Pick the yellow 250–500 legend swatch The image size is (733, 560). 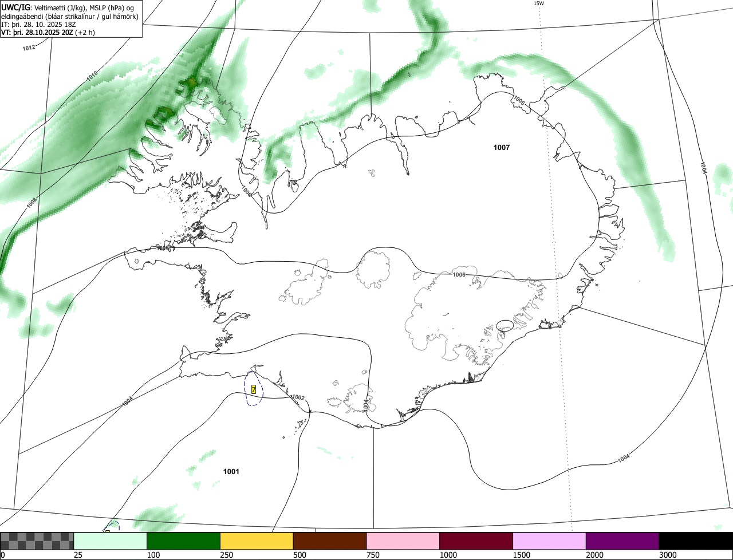coord(257,541)
